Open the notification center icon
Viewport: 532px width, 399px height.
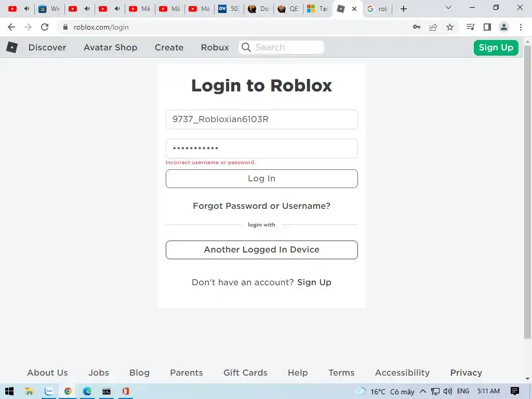coord(515,391)
